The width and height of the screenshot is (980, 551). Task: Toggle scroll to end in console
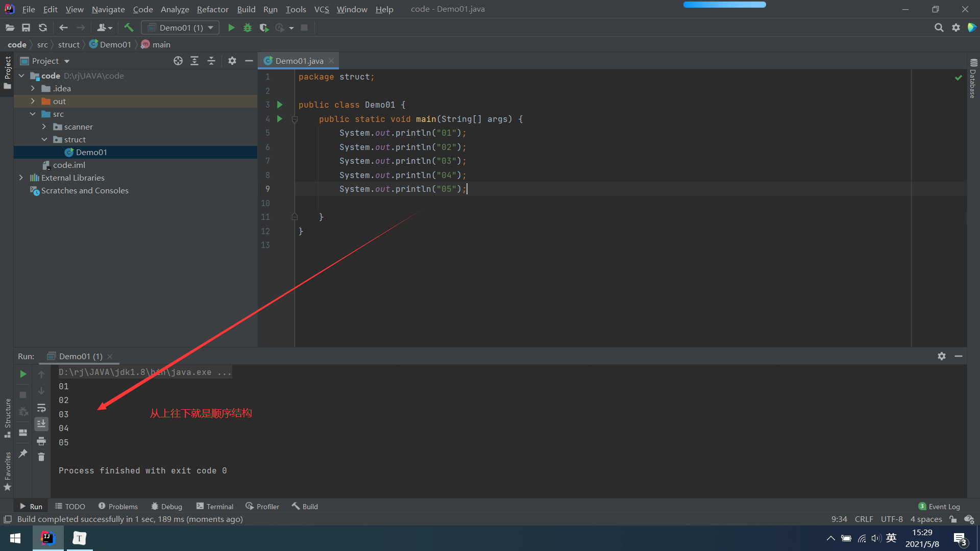[41, 424]
